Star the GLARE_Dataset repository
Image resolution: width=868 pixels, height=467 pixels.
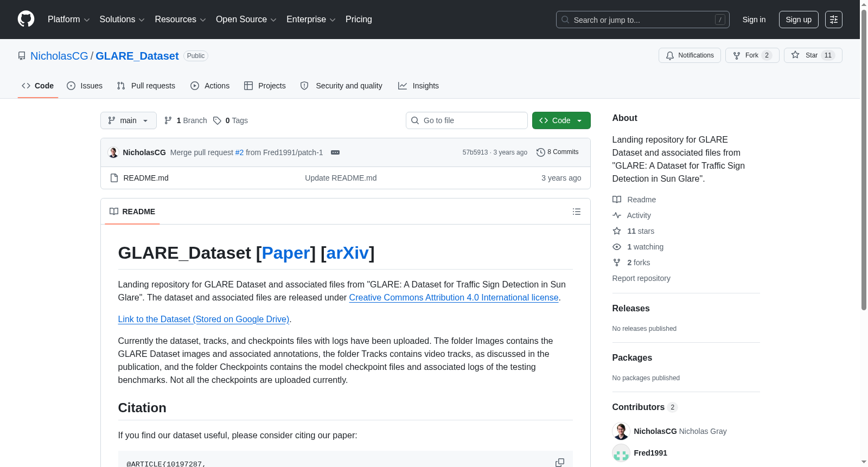point(813,55)
